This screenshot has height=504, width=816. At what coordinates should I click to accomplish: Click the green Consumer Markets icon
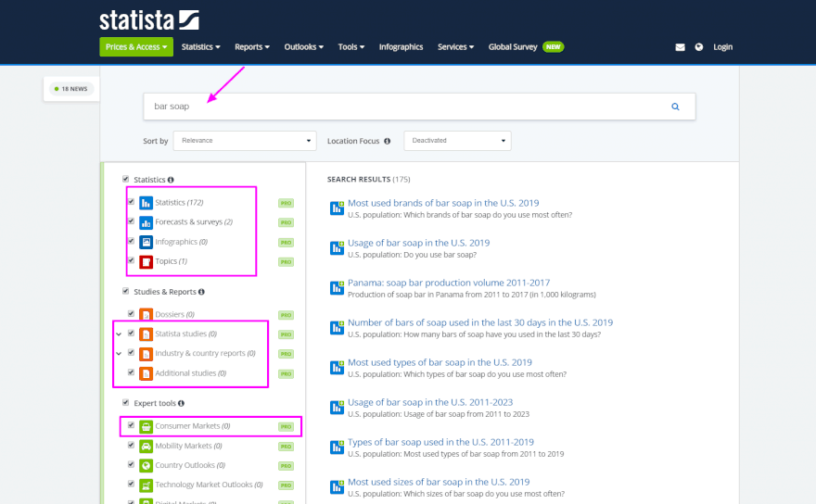146,426
